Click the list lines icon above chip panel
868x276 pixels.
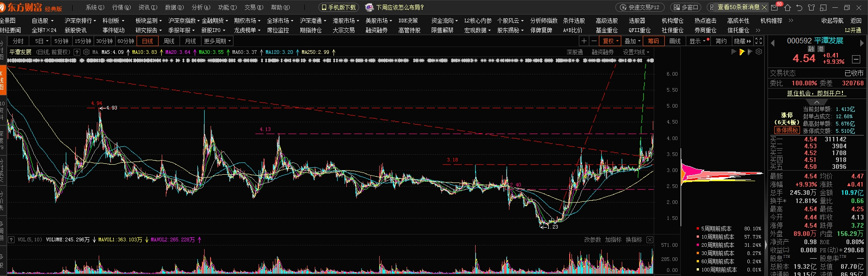734,52
